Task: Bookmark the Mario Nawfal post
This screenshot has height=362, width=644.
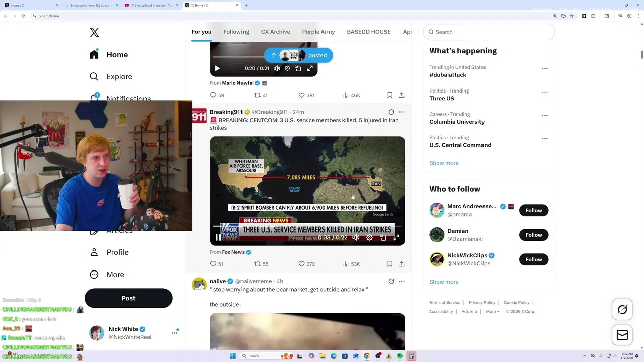Action: tap(390, 95)
